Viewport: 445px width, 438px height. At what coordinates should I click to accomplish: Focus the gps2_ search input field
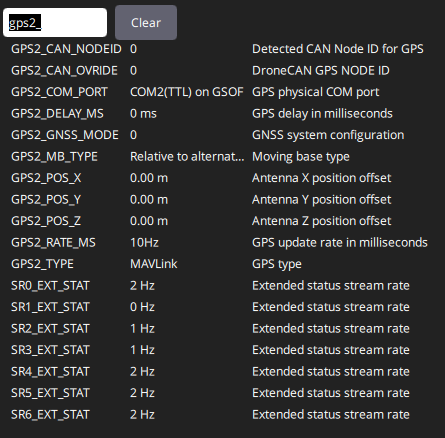coord(55,23)
